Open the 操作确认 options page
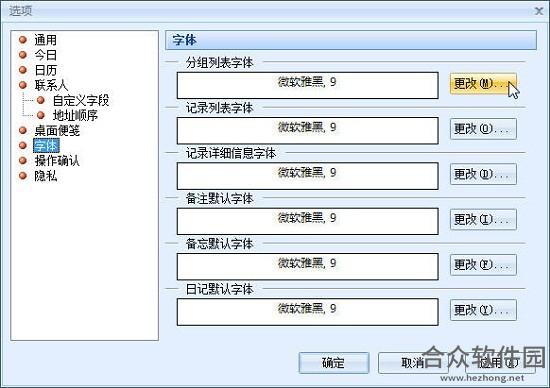 57,161
